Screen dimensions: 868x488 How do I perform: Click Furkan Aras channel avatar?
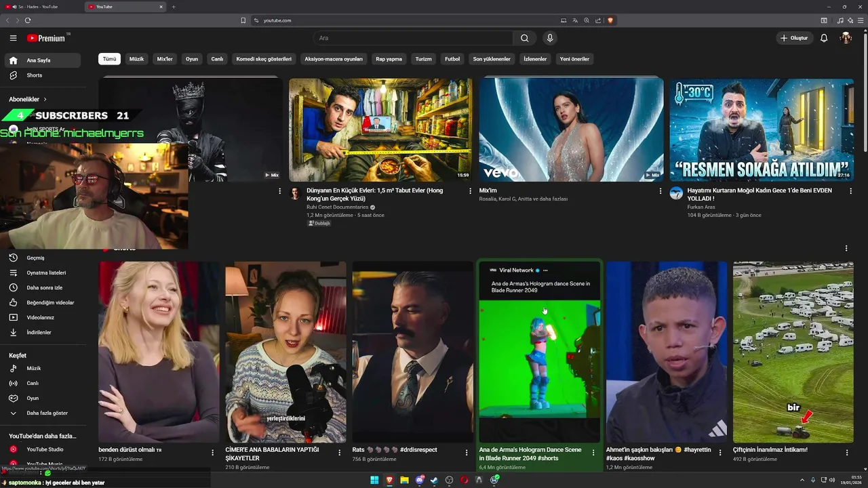676,193
